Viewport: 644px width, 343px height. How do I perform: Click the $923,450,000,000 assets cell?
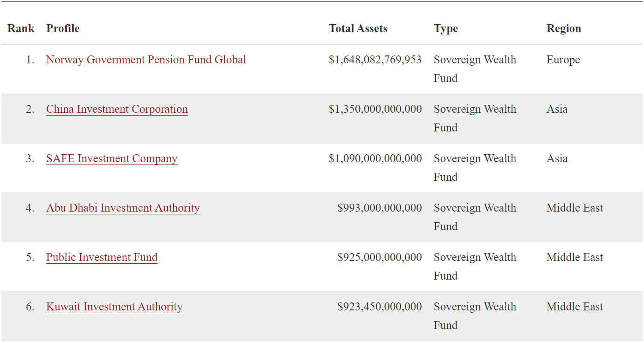tap(380, 307)
